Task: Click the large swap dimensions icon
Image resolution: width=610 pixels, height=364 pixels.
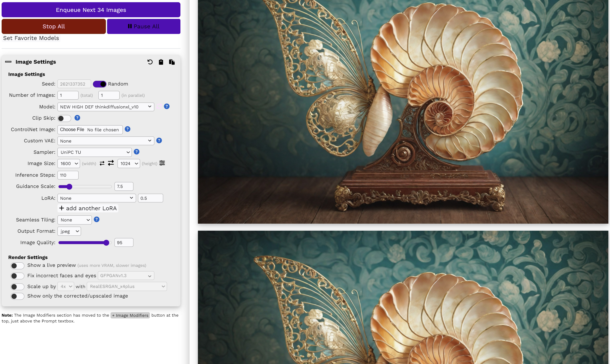Action: coord(111,163)
